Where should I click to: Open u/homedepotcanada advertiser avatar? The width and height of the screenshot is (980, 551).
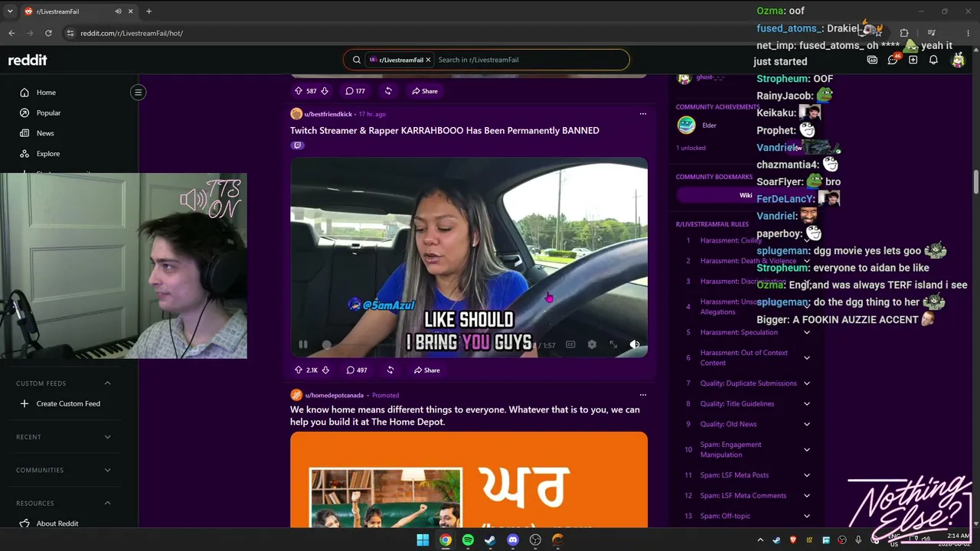pyautogui.click(x=296, y=395)
